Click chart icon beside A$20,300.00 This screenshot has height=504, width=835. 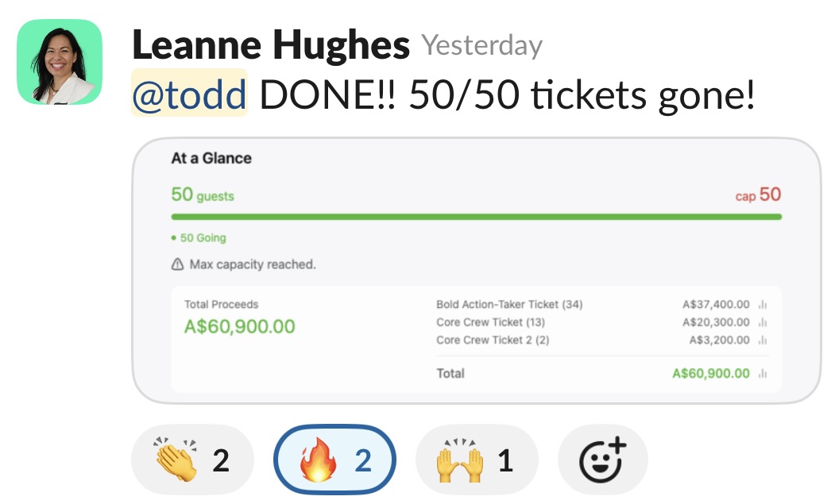763,323
